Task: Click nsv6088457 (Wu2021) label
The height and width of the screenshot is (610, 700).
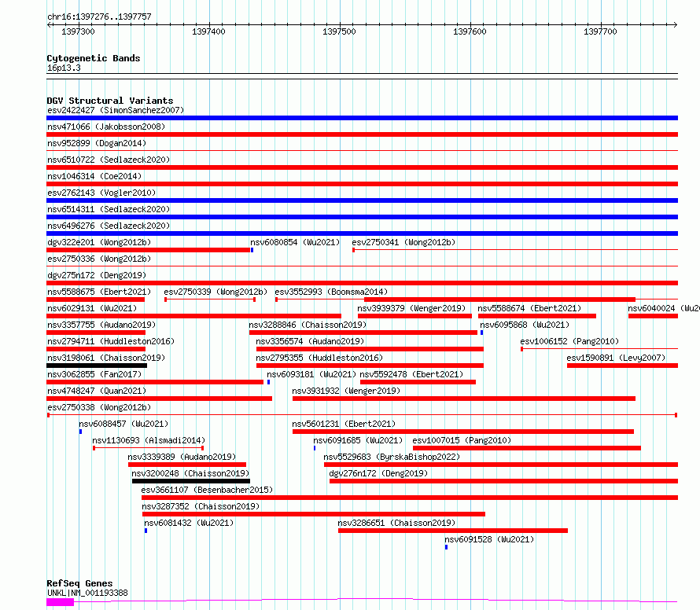Action: pyautogui.click(x=123, y=424)
